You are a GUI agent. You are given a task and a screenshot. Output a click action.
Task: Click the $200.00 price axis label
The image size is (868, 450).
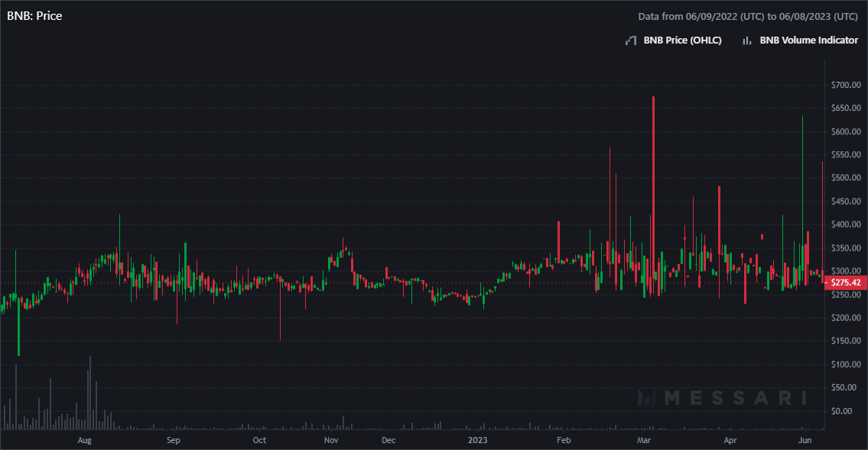coord(846,318)
